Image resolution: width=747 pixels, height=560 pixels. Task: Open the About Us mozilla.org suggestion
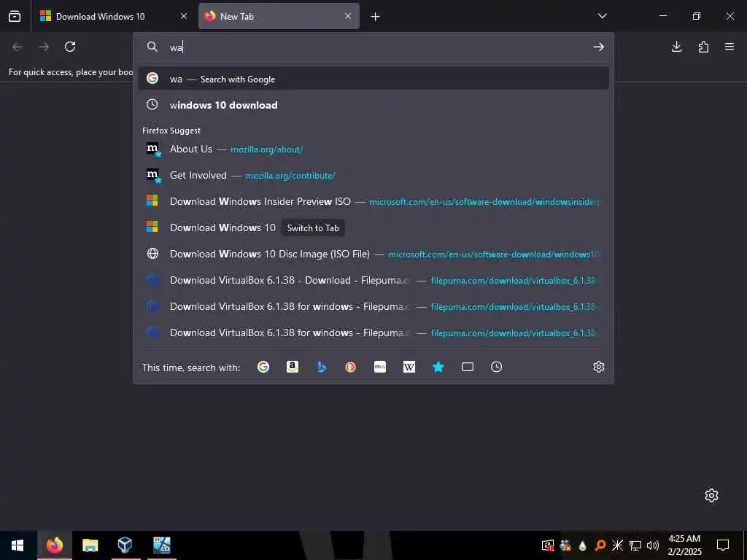(x=373, y=149)
